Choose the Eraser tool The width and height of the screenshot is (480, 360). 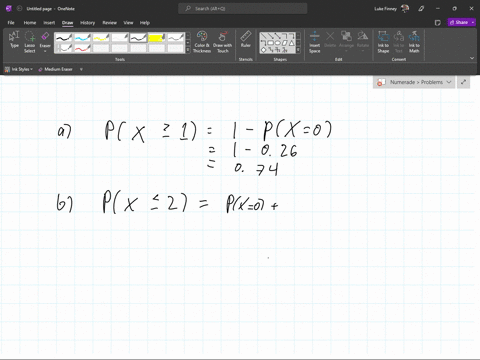(x=45, y=42)
